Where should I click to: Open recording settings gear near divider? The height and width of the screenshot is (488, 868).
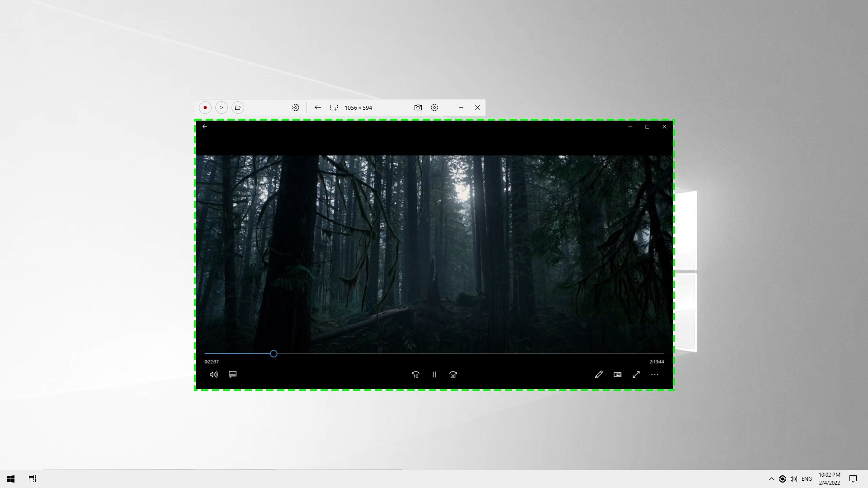tap(296, 108)
